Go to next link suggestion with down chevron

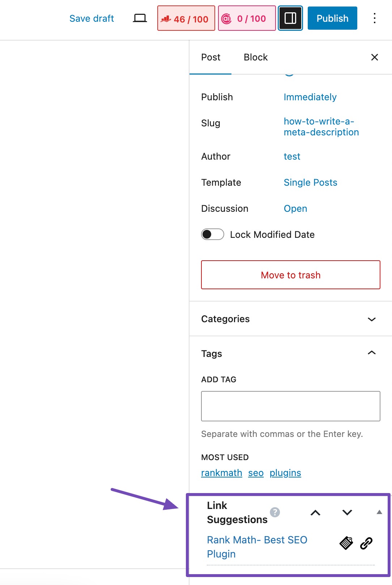tap(346, 512)
